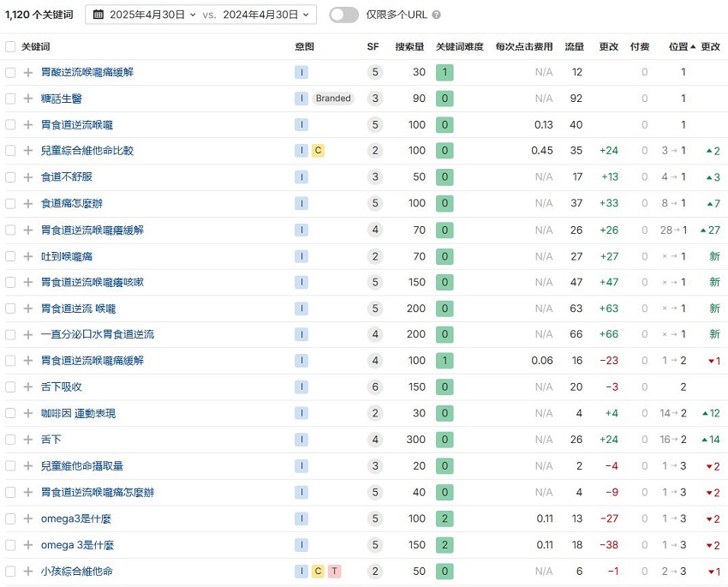Open keyword link 胃食道逆流喉嚨痛怎麼辦
728x587 pixels.
click(x=98, y=492)
